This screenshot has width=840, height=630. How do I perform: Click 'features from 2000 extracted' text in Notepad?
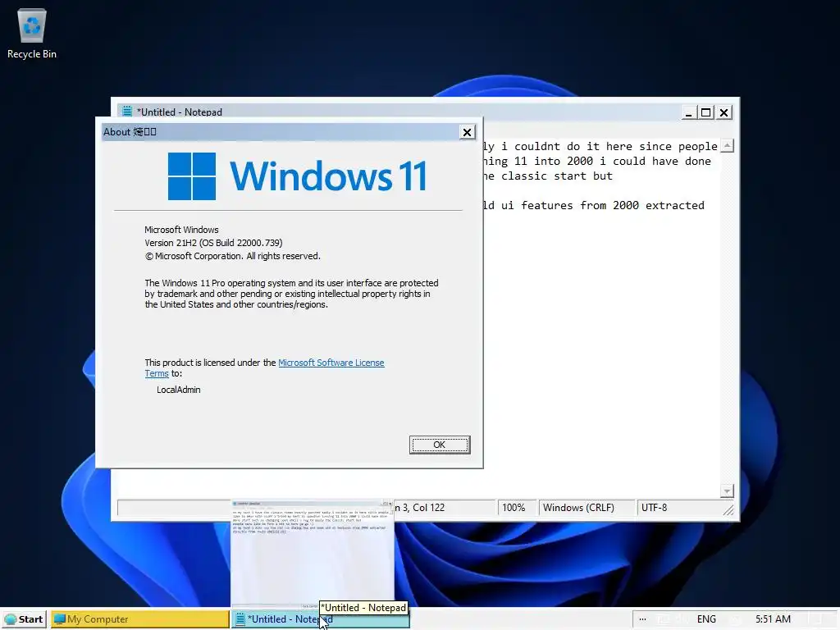[x=613, y=205]
